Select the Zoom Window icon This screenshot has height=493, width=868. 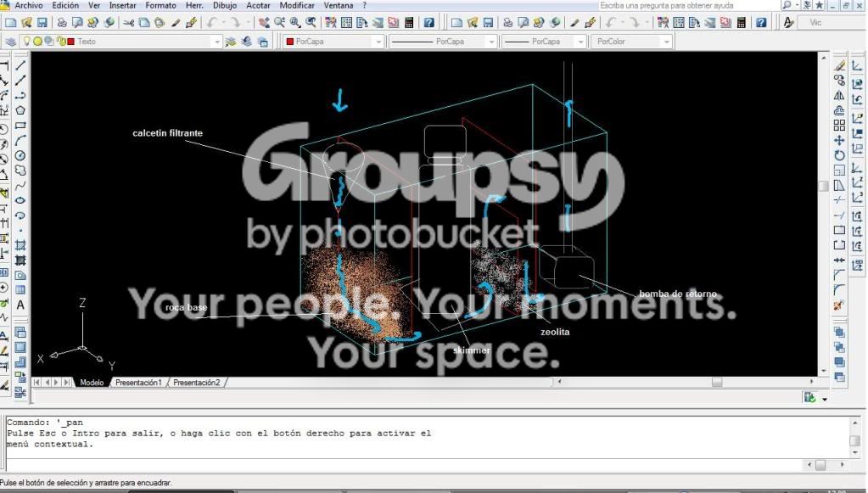(x=295, y=23)
